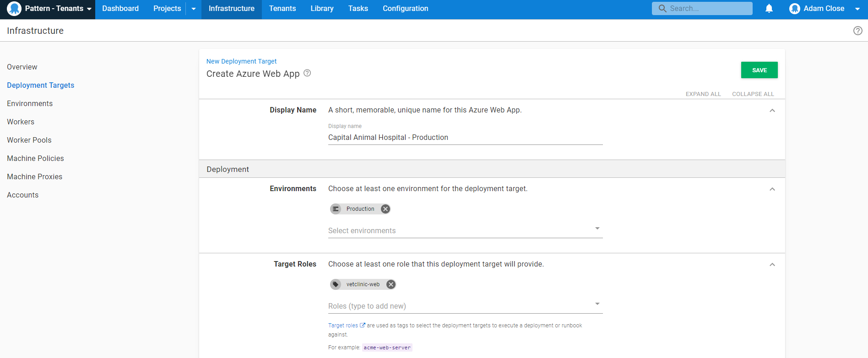Viewport: 868px width, 358px height.
Task: Remove the Production environment chip
Action: [385, 209]
